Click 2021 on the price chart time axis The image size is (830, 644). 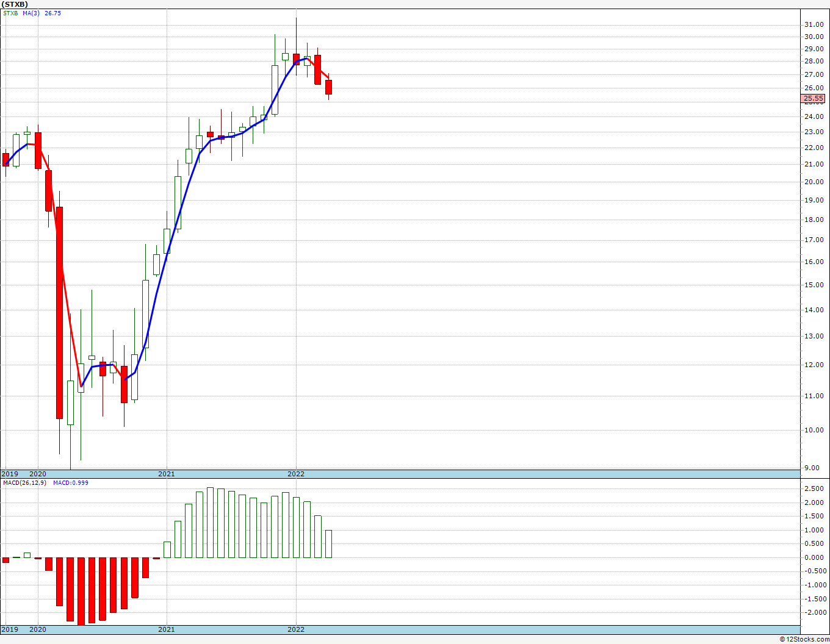coord(166,474)
